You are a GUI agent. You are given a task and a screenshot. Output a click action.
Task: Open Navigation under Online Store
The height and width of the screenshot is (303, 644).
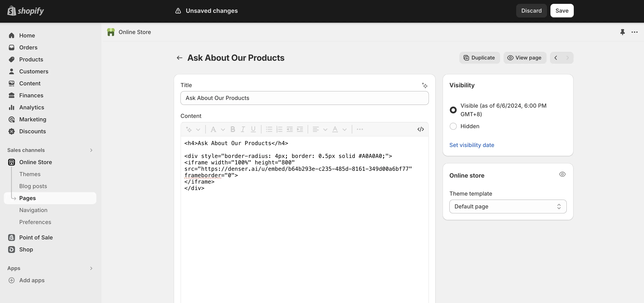[33, 210]
